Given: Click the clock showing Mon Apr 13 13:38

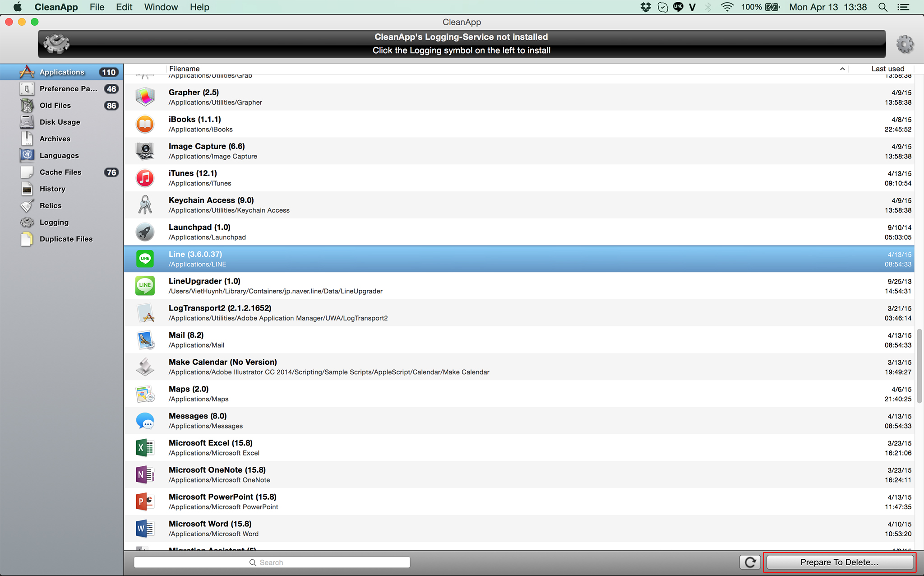Looking at the screenshot, I should 828,7.
